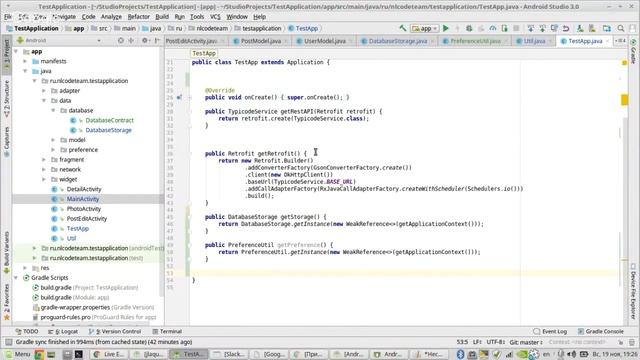Switch to the UserModel.java tab
The height and width of the screenshot is (360, 640).
click(324, 41)
